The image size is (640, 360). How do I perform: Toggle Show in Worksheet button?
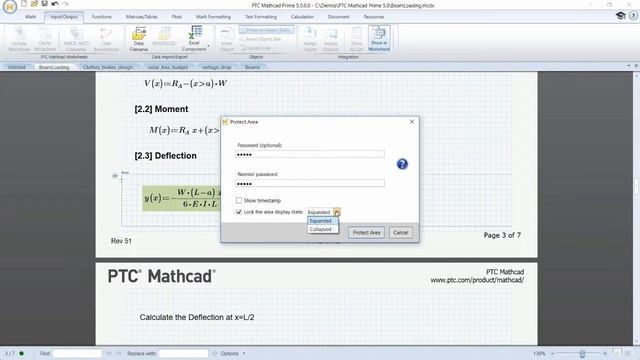(x=379, y=38)
